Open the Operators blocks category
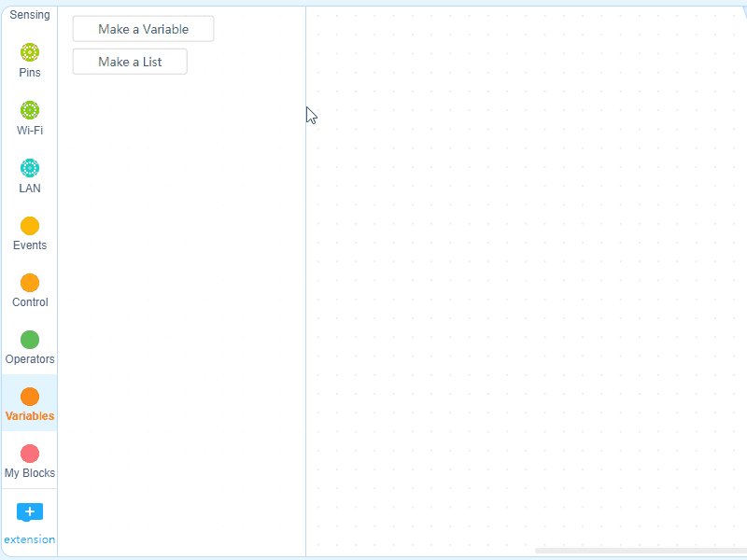Viewport: 747px width, 560px height. point(29,340)
